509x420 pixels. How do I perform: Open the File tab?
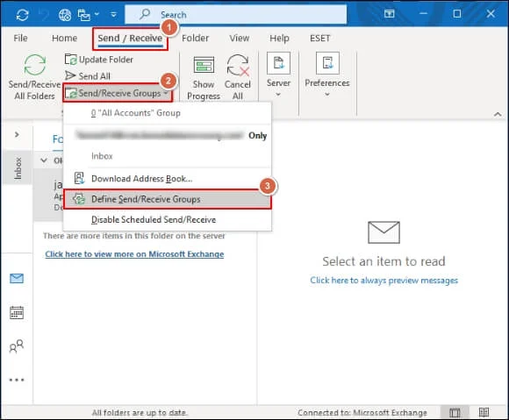tap(20, 39)
